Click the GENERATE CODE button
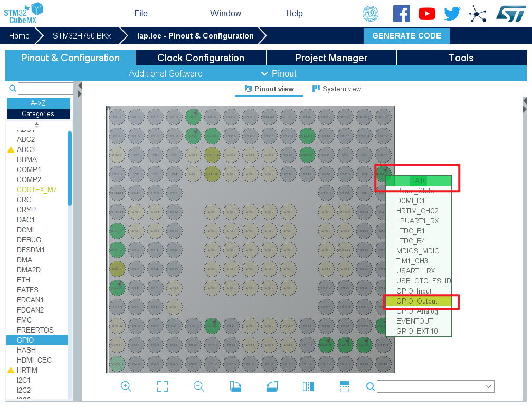This screenshot has width=532, height=407. (406, 36)
